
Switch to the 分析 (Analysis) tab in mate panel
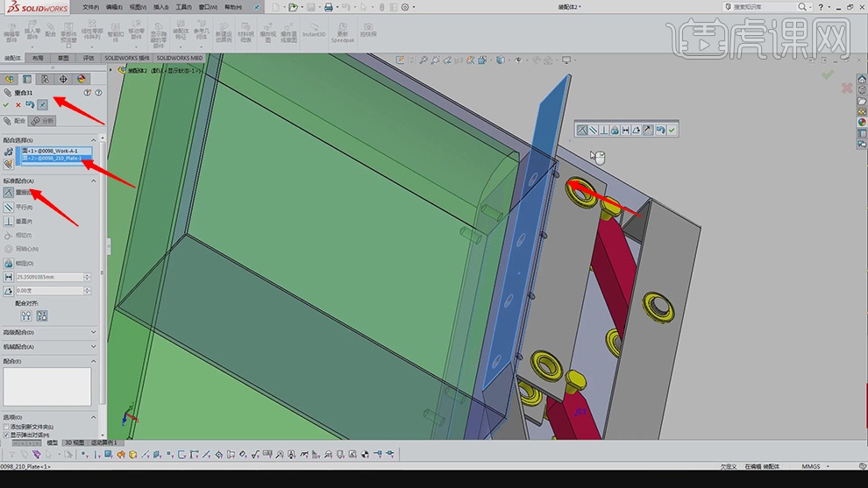point(44,121)
